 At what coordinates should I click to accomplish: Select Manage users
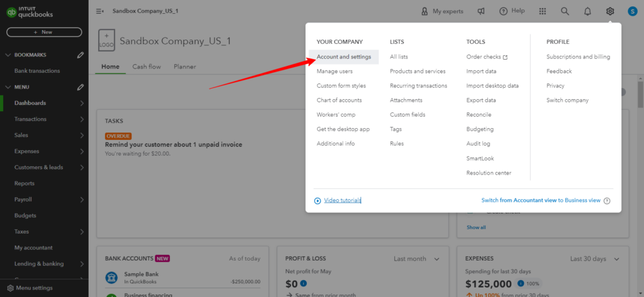point(335,72)
